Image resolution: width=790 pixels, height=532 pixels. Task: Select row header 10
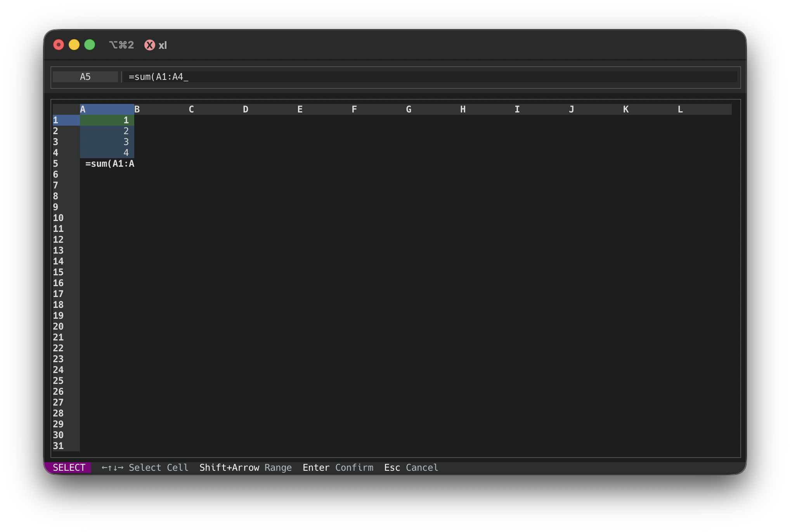pyautogui.click(x=66, y=218)
